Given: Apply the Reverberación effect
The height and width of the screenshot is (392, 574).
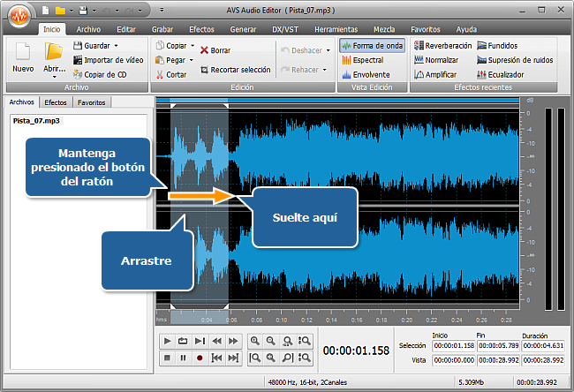Looking at the screenshot, I should coord(442,45).
